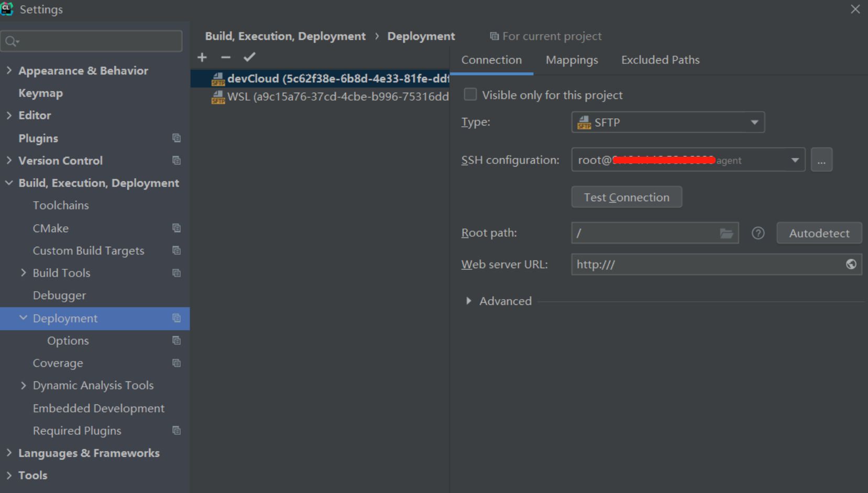Click the checkmark use-as-default icon
Viewport: 868px width, 493px height.
[x=249, y=57]
